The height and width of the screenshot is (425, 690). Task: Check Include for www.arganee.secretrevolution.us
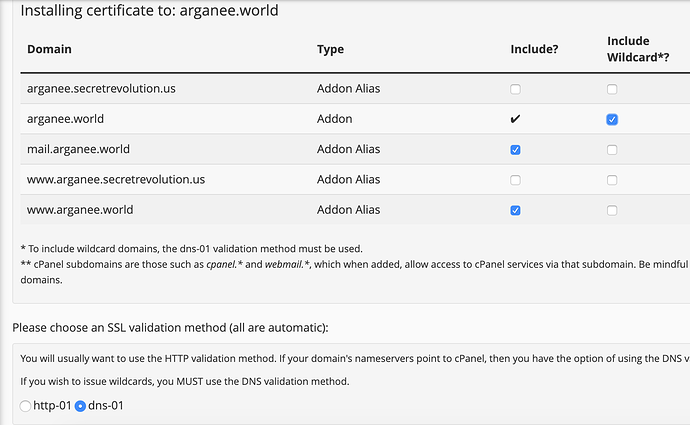click(515, 180)
